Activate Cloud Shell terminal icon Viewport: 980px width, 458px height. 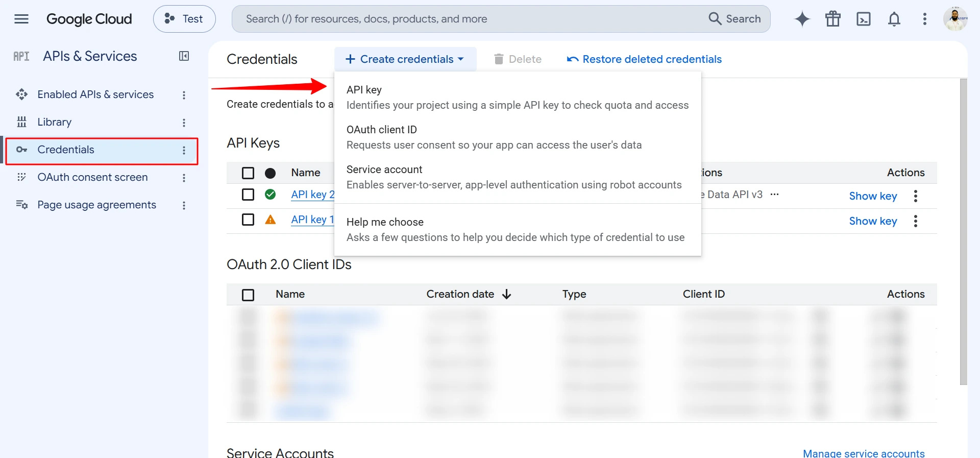pyautogui.click(x=864, y=19)
